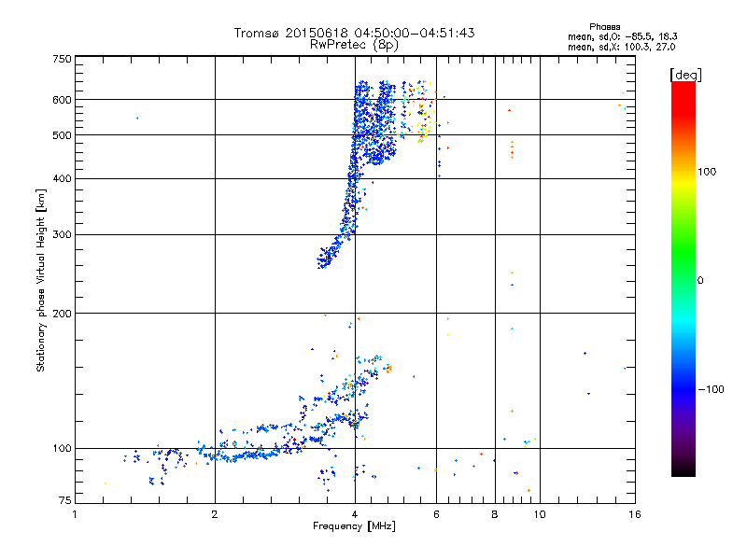
Task: Click the 'Frequency [MHz]' x-axis label
Action: 354,526
